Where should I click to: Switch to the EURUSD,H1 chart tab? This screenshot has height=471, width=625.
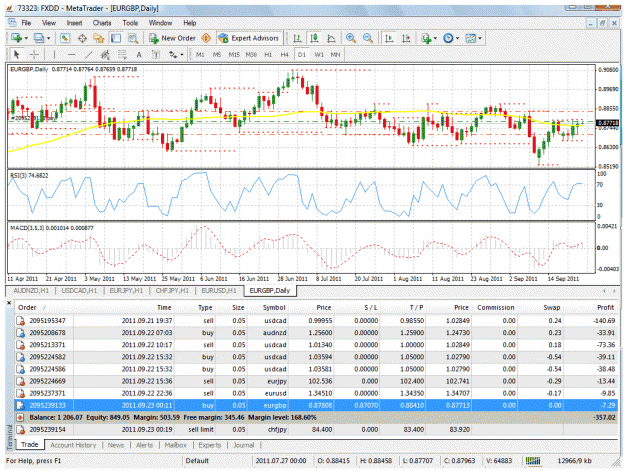[x=219, y=291]
